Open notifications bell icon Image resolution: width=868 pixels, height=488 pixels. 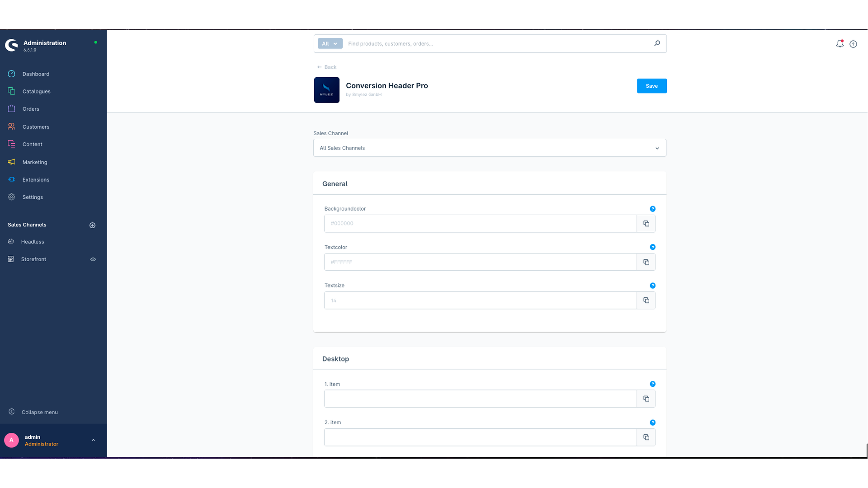[840, 44]
